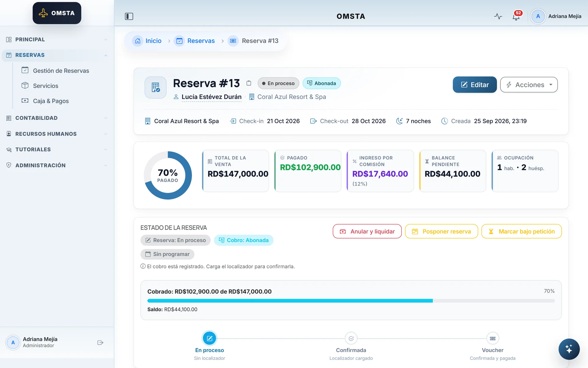Click the Reserva #13 ticket breadcrumb icon
Viewport: 588px width, 368px height.
(233, 41)
